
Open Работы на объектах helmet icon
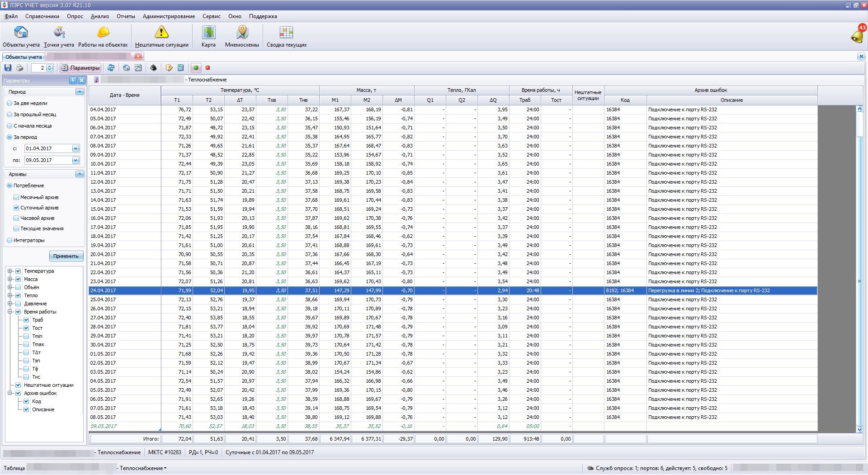coord(103,36)
